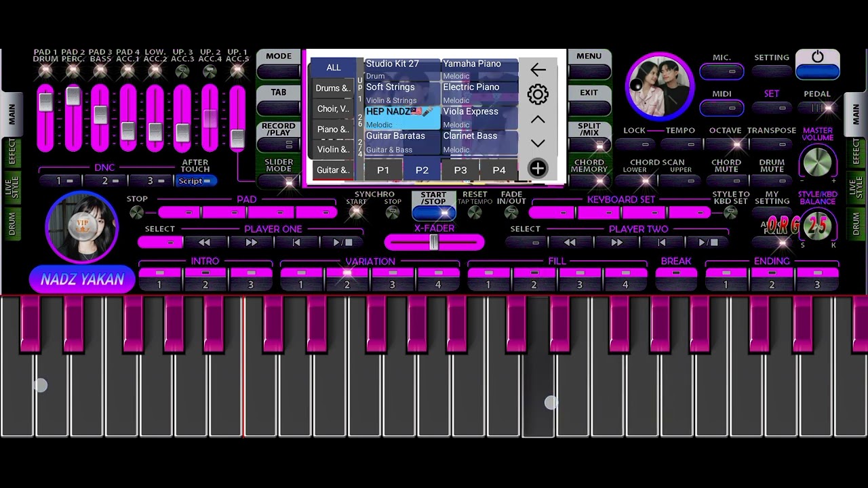Rewind Player One
The height and width of the screenshot is (488, 868).
pyautogui.click(x=204, y=242)
